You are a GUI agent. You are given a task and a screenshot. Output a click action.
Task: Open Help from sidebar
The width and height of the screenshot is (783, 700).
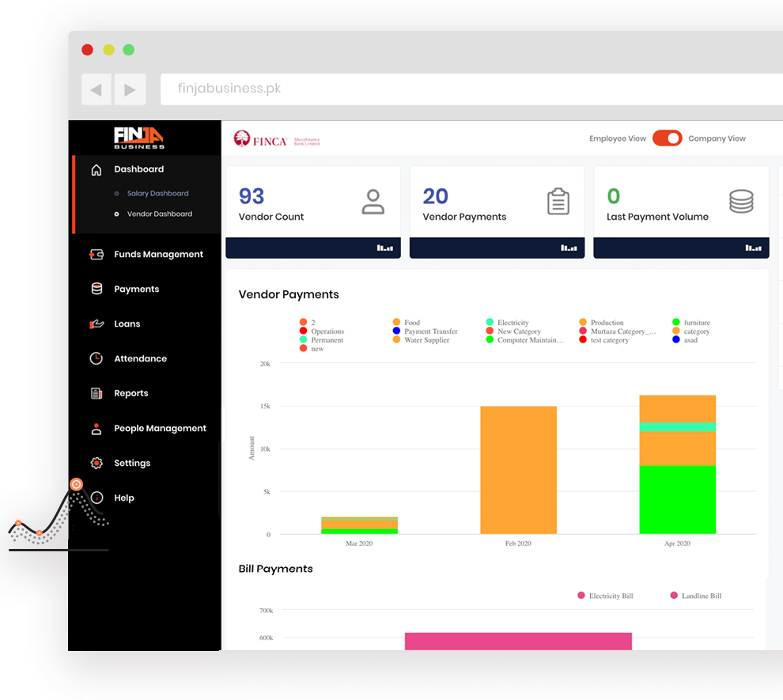[x=124, y=498]
